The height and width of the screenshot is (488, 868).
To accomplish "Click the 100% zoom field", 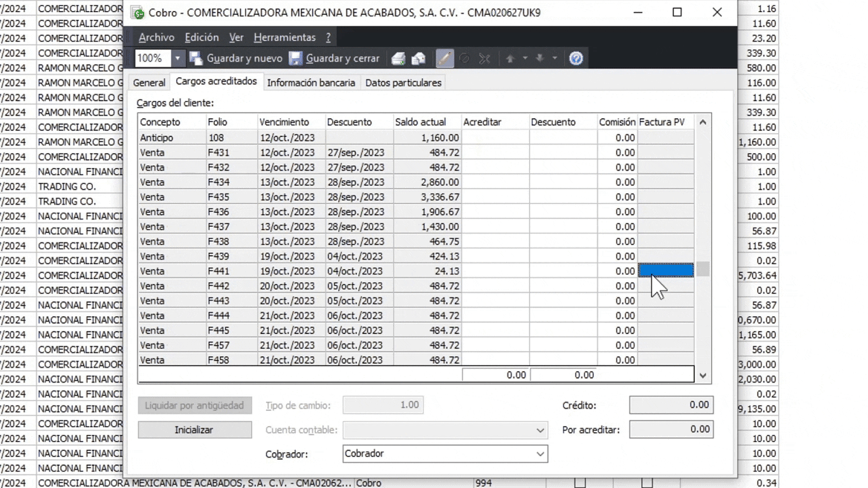I will 153,58.
